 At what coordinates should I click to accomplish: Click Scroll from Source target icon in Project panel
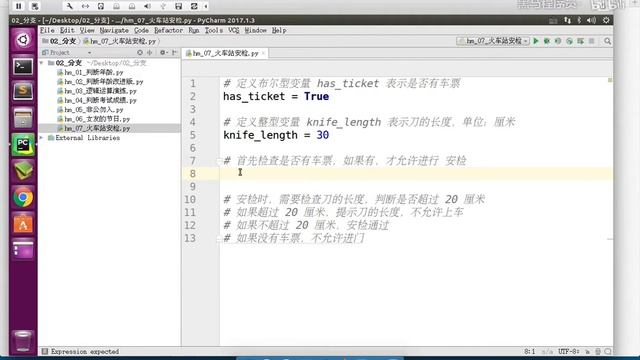140,53
